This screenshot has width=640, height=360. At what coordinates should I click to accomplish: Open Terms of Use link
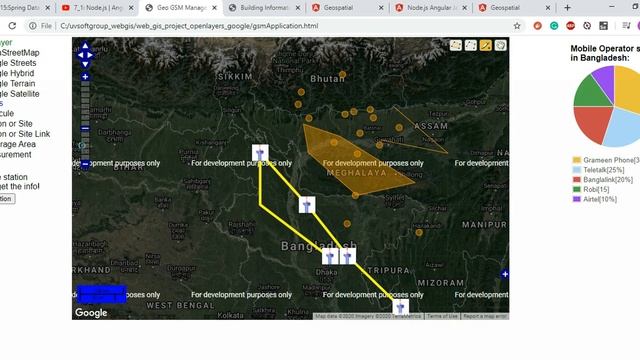442,316
